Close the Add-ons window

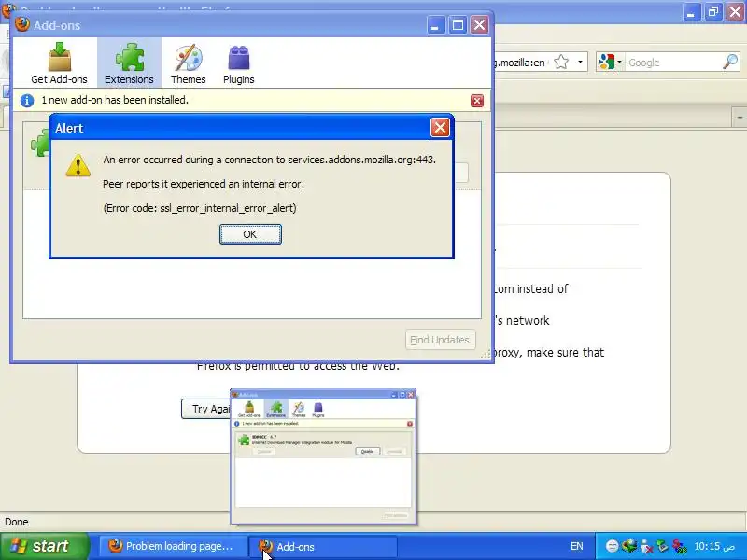pos(479,25)
